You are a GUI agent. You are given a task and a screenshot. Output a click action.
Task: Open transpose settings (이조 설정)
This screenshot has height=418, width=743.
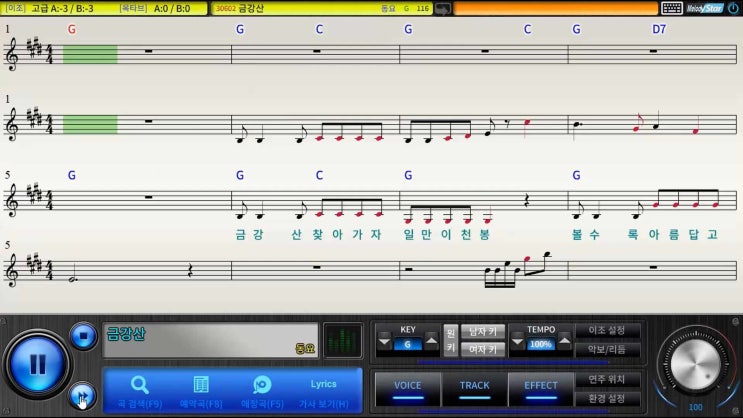607,330
